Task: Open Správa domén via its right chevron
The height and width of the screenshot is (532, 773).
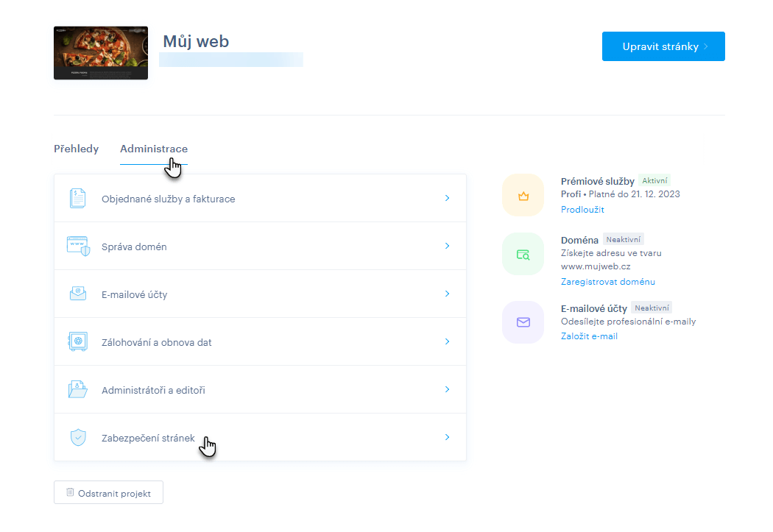Action: [x=447, y=247]
